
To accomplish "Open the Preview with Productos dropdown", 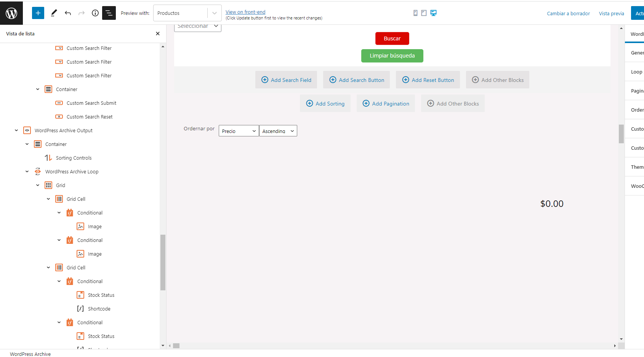I will click(x=187, y=13).
